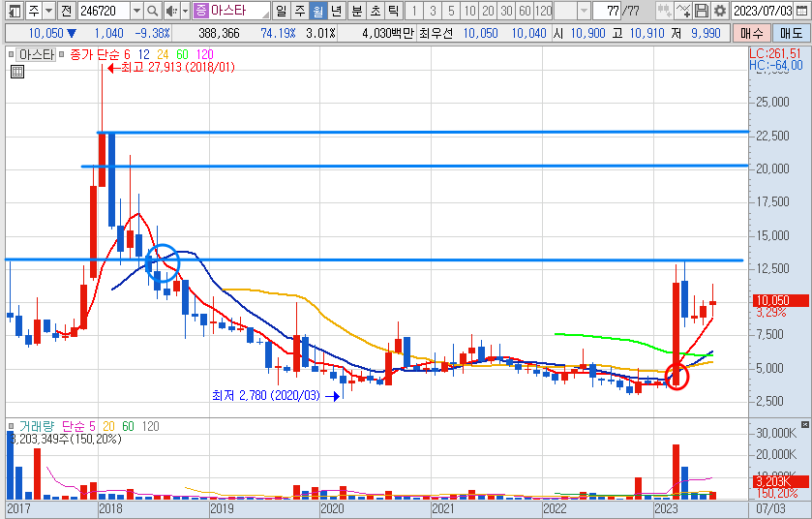Click the small square before 아스타 label

pos(12,54)
